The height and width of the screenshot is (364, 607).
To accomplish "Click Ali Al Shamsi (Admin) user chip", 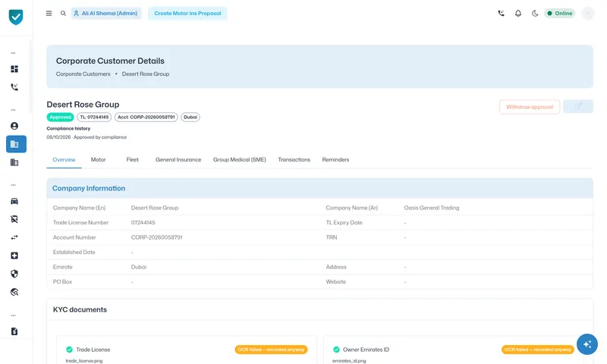I will 106,13.
